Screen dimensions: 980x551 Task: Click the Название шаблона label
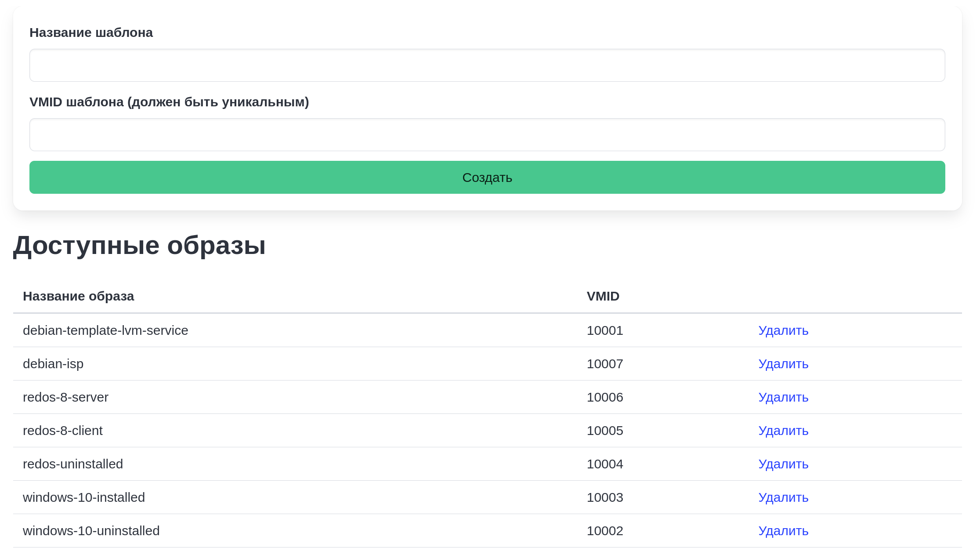coord(91,33)
